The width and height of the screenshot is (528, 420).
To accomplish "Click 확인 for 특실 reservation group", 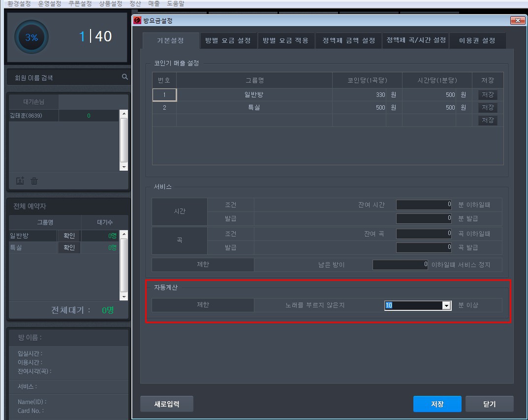I will coord(69,248).
